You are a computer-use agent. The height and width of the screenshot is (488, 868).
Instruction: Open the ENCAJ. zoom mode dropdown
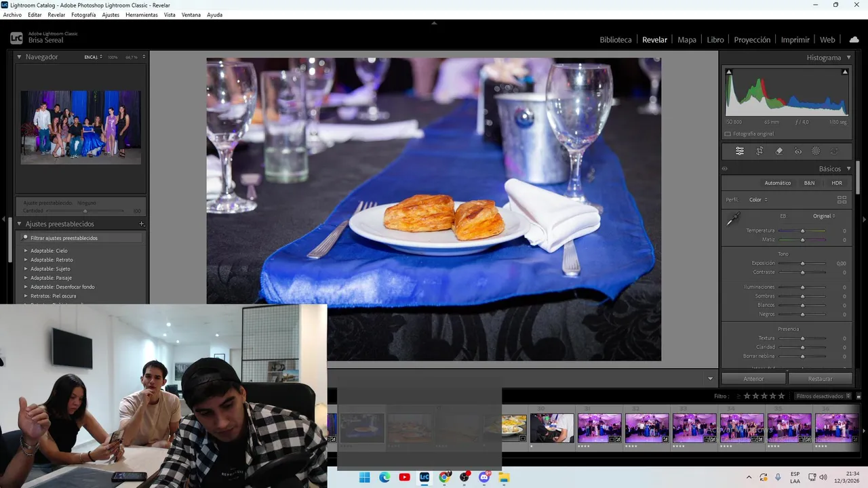coord(93,57)
